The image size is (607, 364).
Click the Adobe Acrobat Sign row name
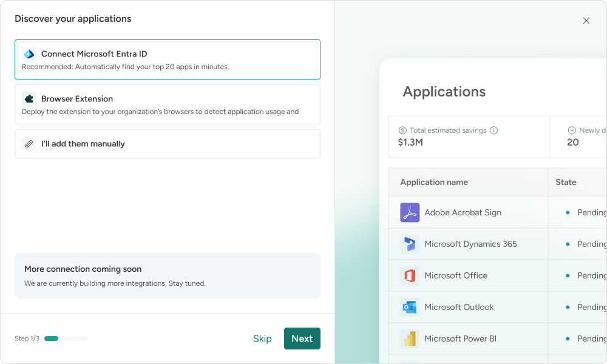[463, 212]
